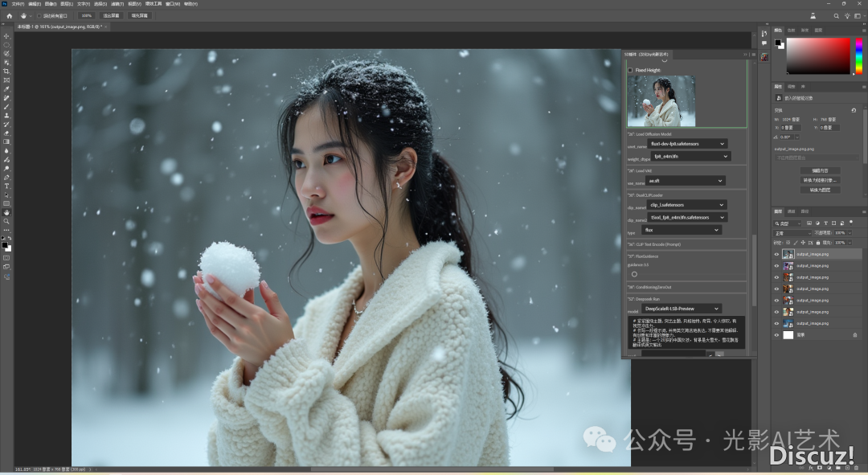Select the Move tool

pyautogui.click(x=6, y=36)
